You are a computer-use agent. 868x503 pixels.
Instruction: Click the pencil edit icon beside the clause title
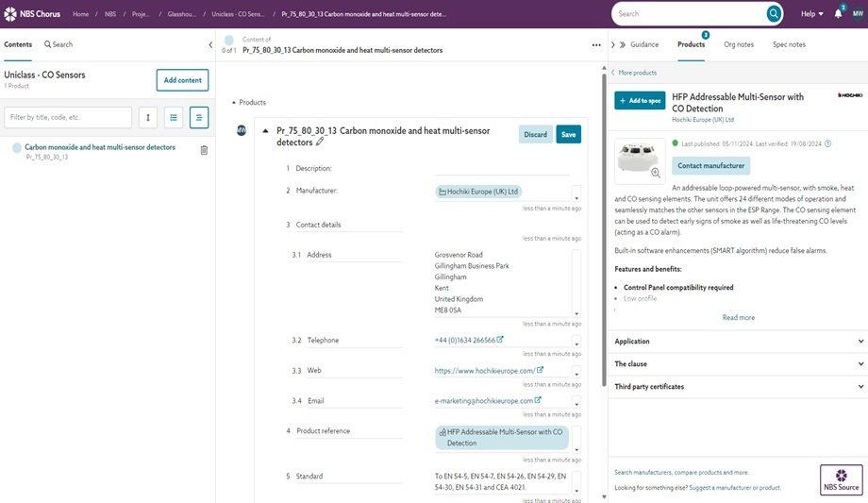pyautogui.click(x=320, y=142)
